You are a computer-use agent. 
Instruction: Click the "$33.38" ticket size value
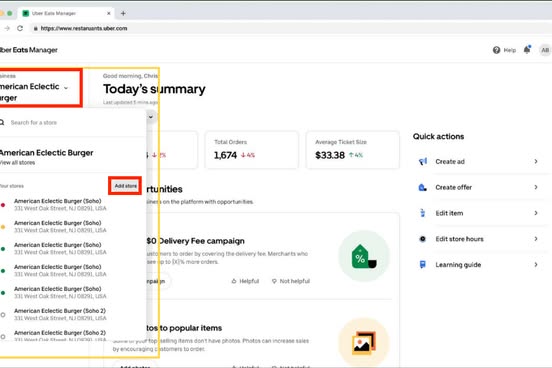pyautogui.click(x=330, y=155)
